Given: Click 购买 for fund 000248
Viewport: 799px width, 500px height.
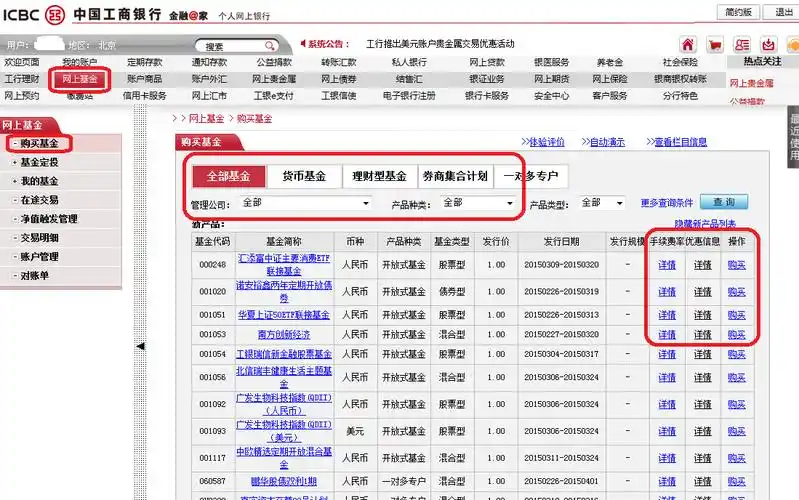Looking at the screenshot, I should pyautogui.click(x=737, y=265).
